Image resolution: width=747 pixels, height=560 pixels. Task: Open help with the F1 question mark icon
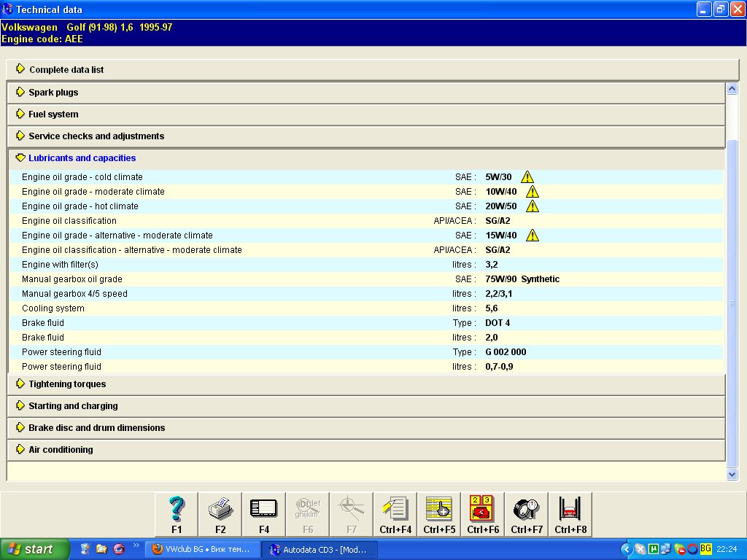[x=177, y=514]
